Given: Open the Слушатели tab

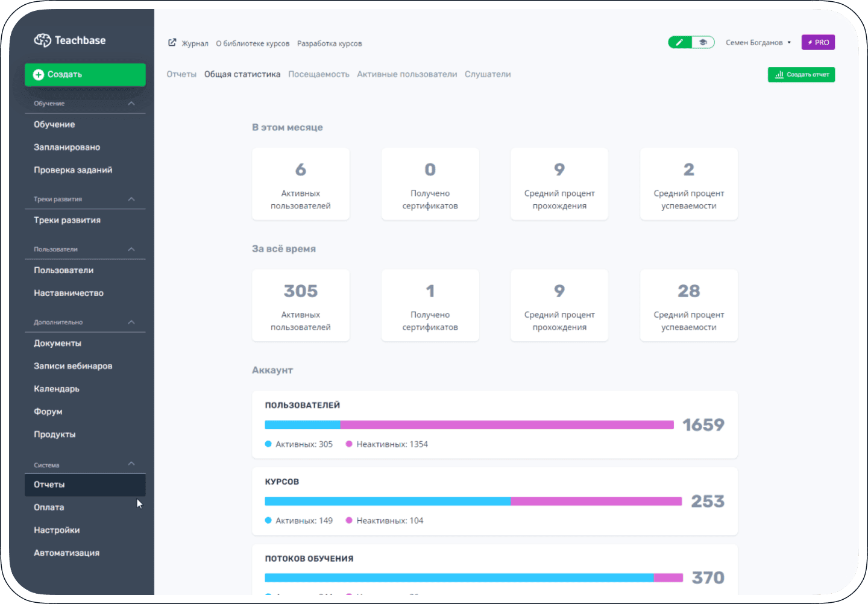Looking at the screenshot, I should (x=488, y=74).
